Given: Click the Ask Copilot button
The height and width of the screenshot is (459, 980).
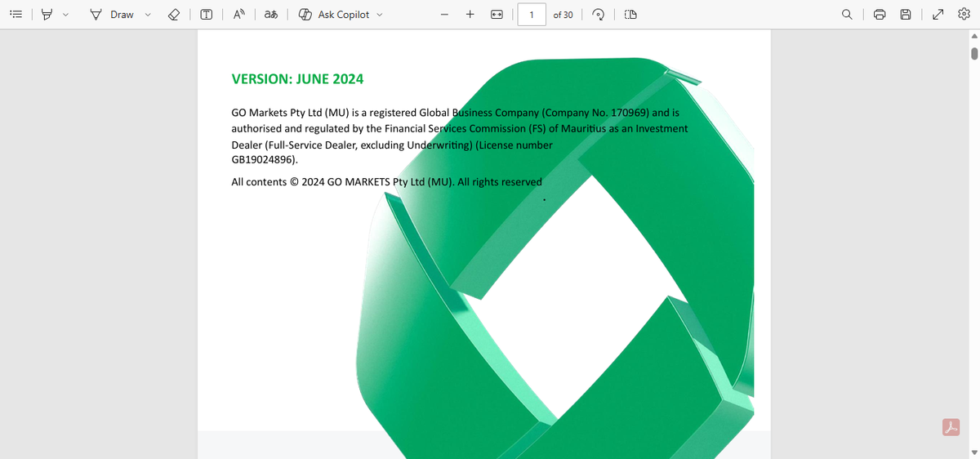Looking at the screenshot, I should click(334, 15).
